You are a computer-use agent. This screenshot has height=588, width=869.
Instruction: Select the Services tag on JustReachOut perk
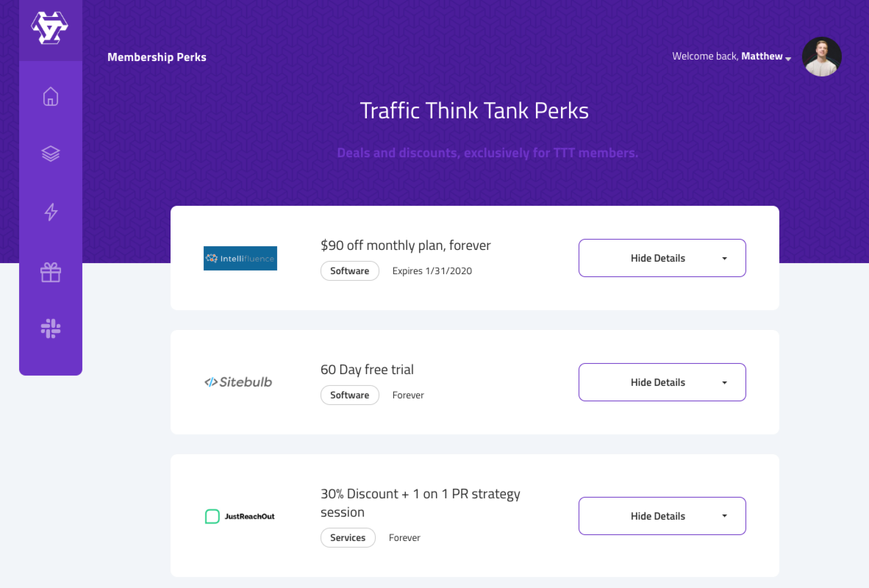click(348, 537)
